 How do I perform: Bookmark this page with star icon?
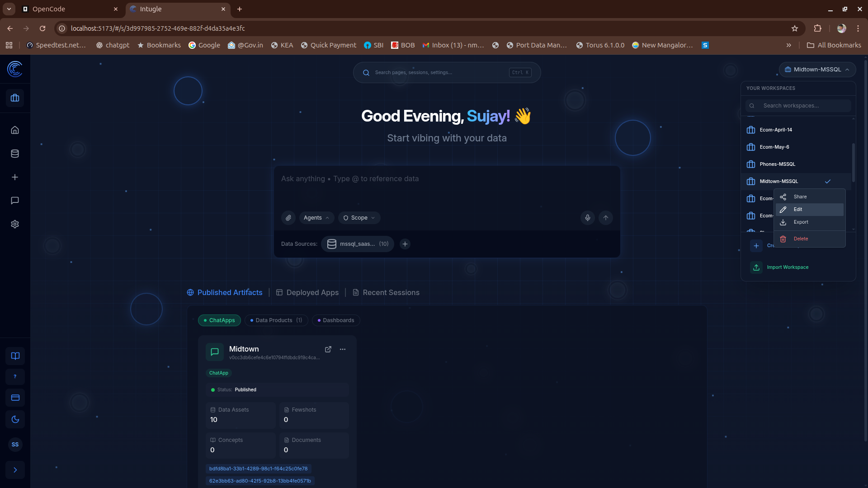click(x=795, y=28)
